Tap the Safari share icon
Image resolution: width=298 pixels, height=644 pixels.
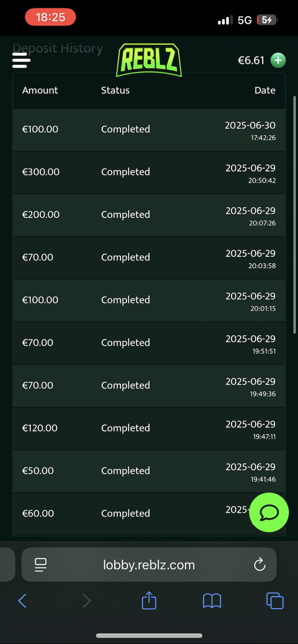(x=149, y=601)
